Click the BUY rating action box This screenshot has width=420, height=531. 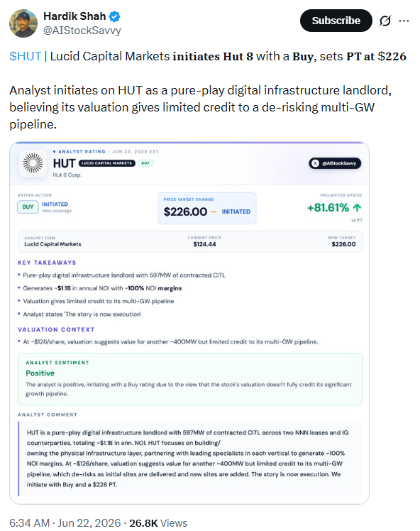pos(28,207)
